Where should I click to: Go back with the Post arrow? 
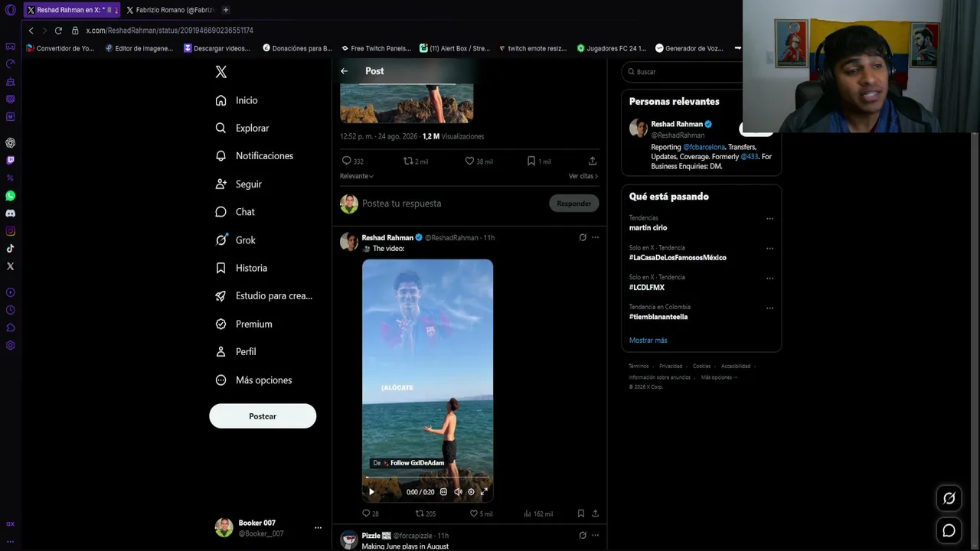pyautogui.click(x=345, y=71)
